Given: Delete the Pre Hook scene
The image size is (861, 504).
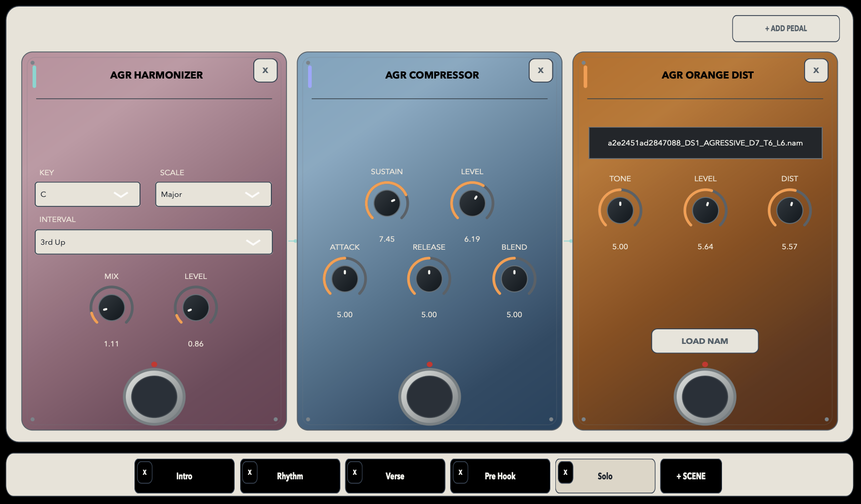Looking at the screenshot, I should (x=460, y=473).
